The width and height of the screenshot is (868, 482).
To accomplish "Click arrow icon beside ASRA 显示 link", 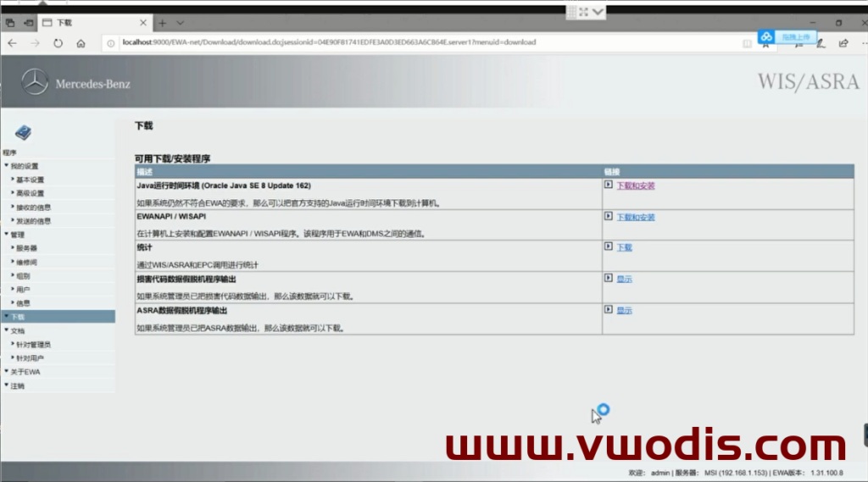I will point(609,309).
